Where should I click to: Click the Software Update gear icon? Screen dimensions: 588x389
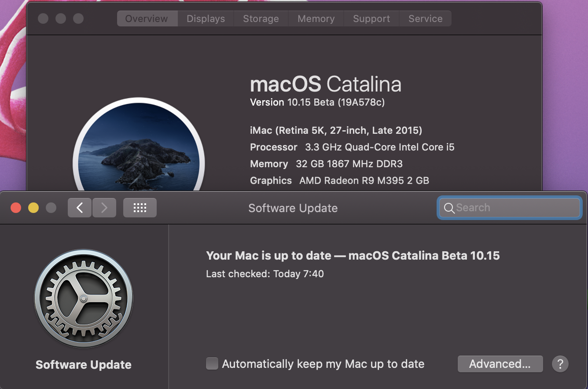pyautogui.click(x=84, y=299)
